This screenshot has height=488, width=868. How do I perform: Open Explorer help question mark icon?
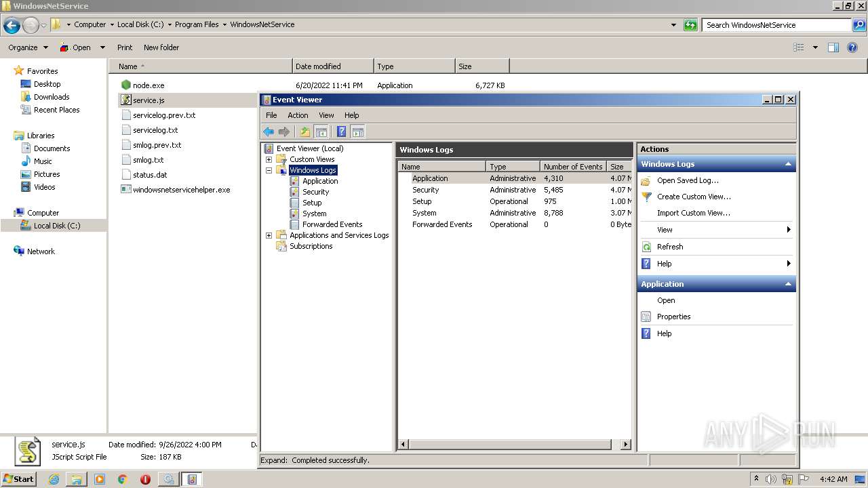click(852, 47)
